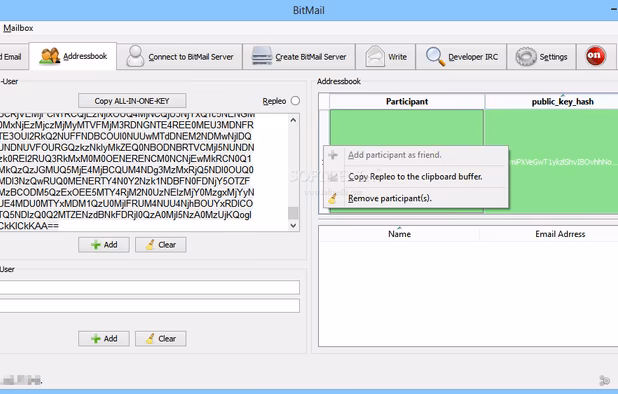
Task: Choose 'Remove participant(s).' from context menu
Action: click(416, 198)
